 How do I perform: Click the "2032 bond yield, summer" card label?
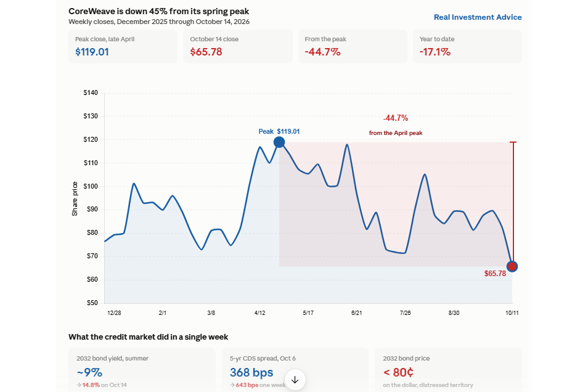tap(113, 358)
